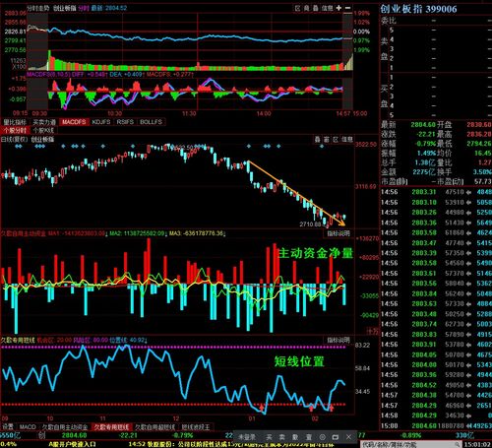The image size is (492, 448).
Task: Click the 2710.88 low price label
Action: [x=310, y=224]
